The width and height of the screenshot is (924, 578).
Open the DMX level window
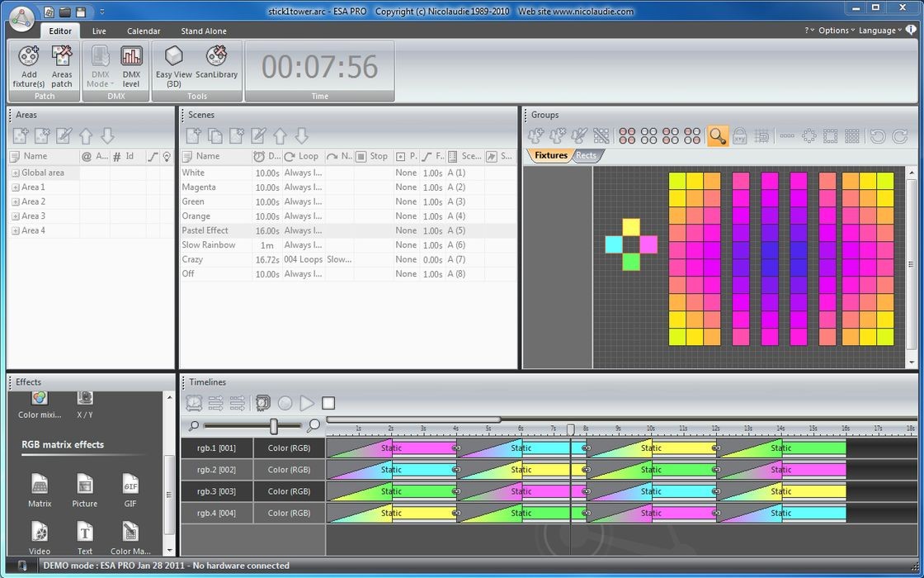point(131,65)
